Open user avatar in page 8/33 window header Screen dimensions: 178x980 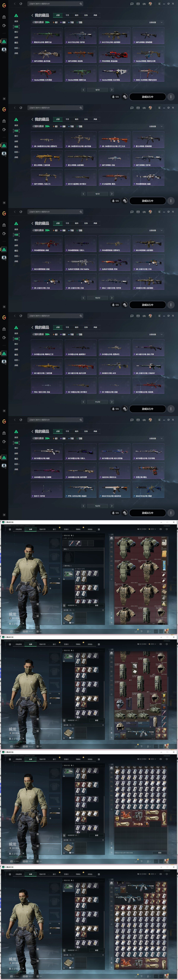150,4
